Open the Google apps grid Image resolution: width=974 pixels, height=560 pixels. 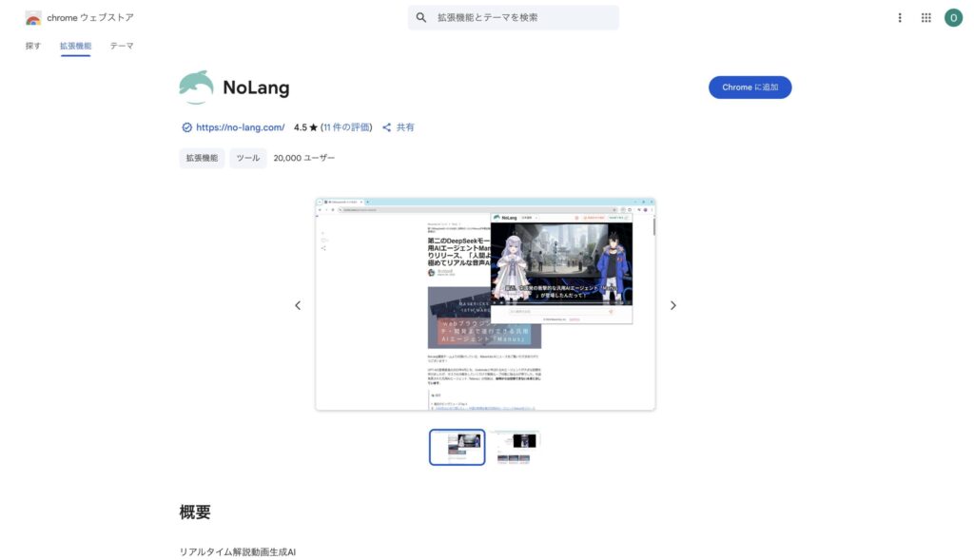tap(926, 17)
